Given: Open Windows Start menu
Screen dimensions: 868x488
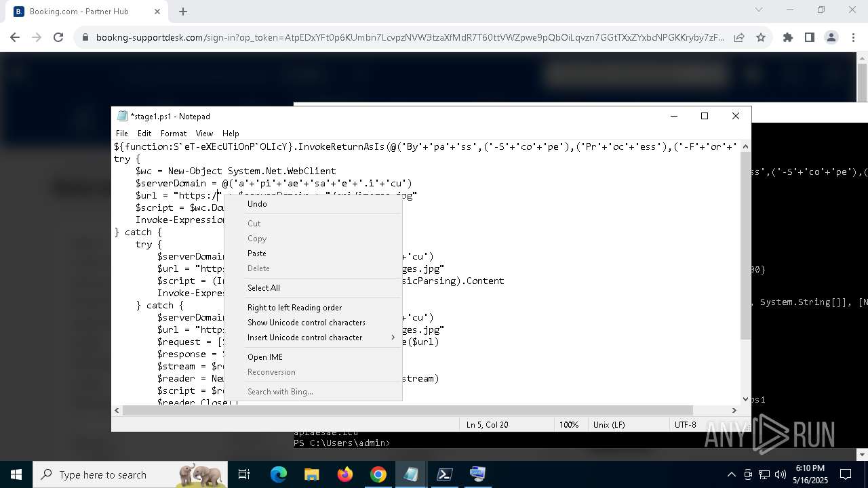Looking at the screenshot, I should [x=16, y=474].
